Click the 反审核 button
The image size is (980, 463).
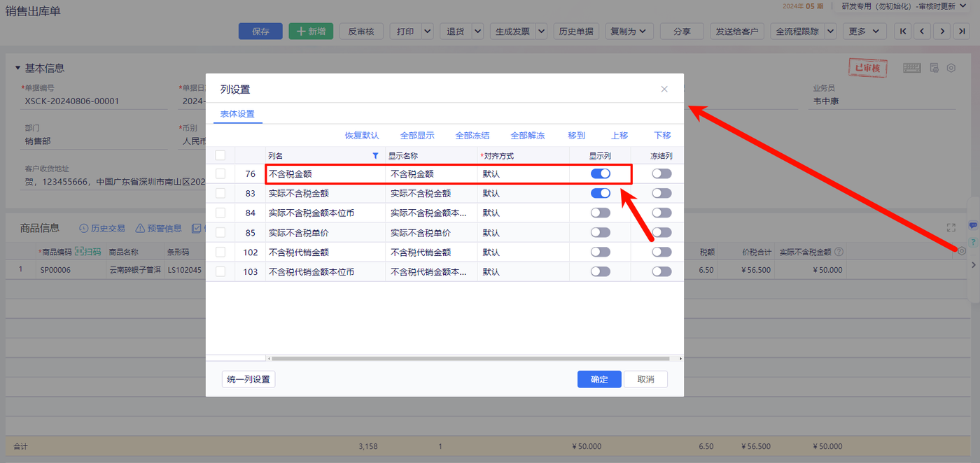(x=361, y=31)
